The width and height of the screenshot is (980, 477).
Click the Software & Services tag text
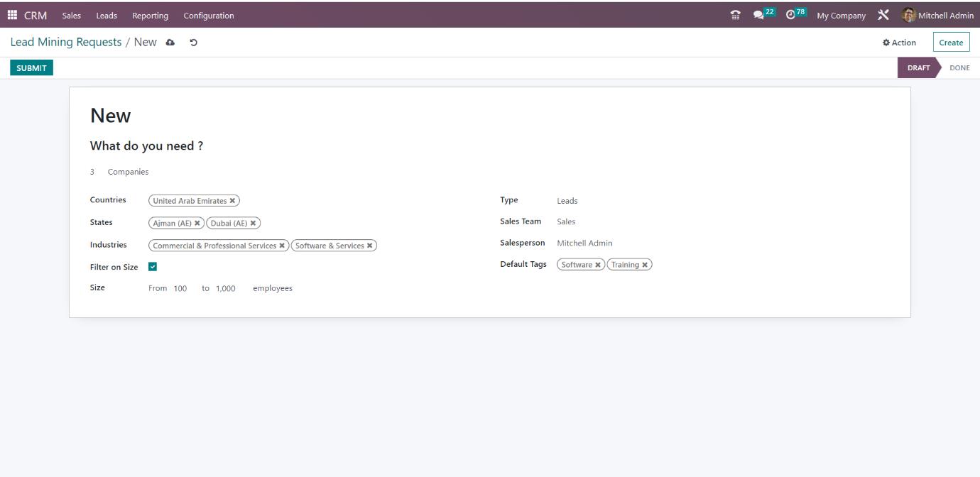(330, 246)
